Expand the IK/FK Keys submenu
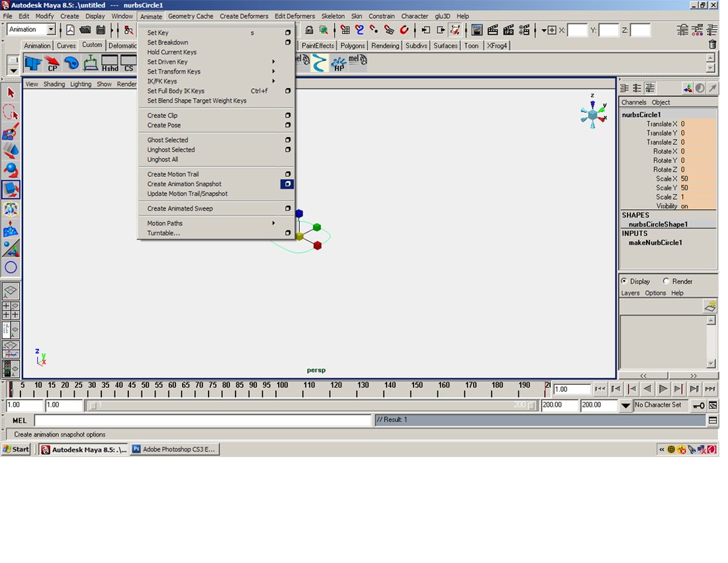 [x=273, y=81]
